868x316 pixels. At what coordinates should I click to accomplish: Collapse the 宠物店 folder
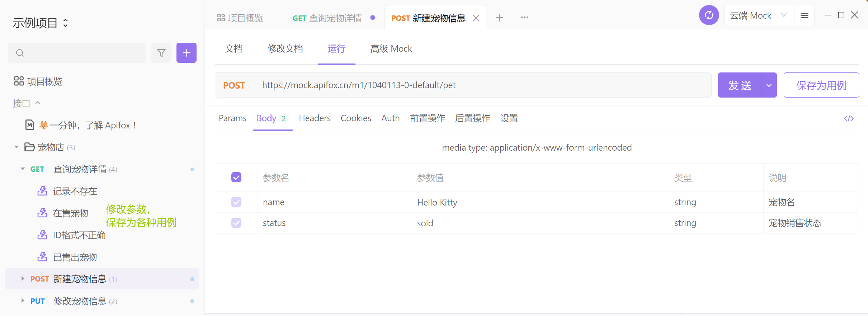pos(16,147)
